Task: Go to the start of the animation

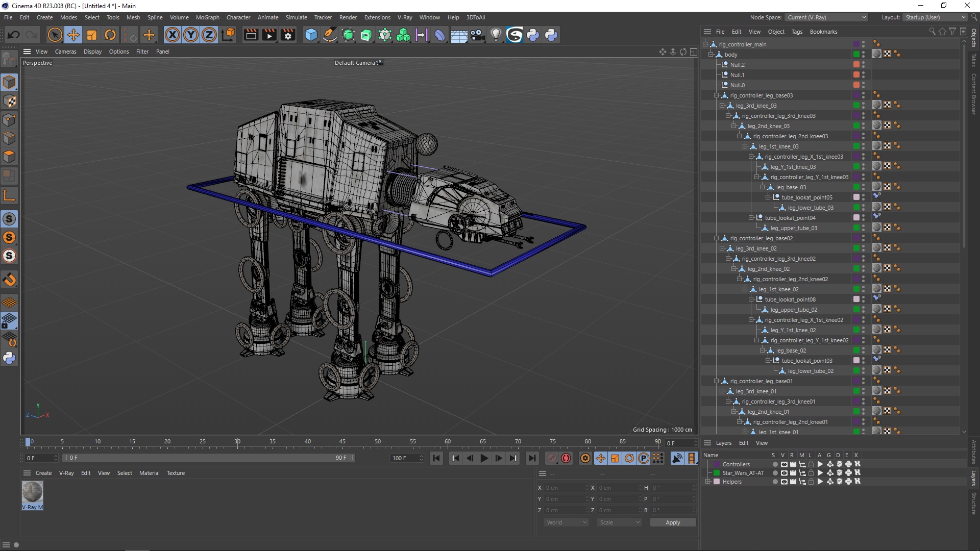Action: point(436,458)
